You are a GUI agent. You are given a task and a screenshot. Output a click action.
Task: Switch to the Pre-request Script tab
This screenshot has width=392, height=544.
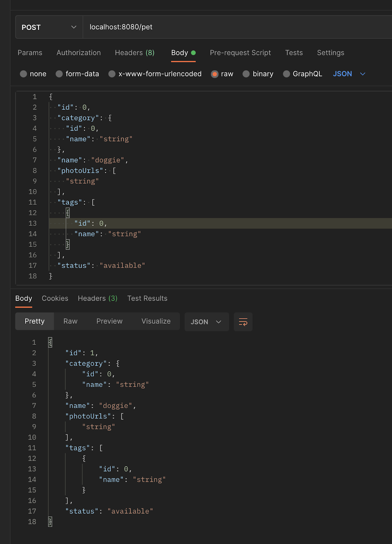pos(240,53)
